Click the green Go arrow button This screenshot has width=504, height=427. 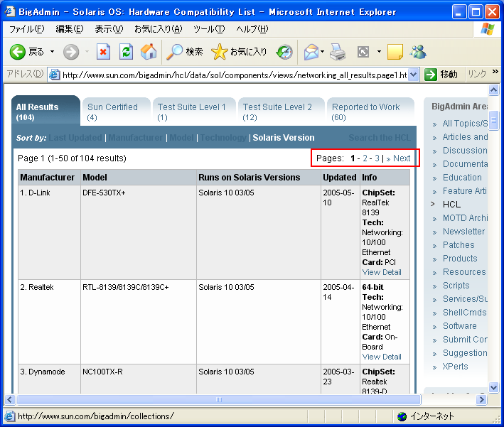431,75
